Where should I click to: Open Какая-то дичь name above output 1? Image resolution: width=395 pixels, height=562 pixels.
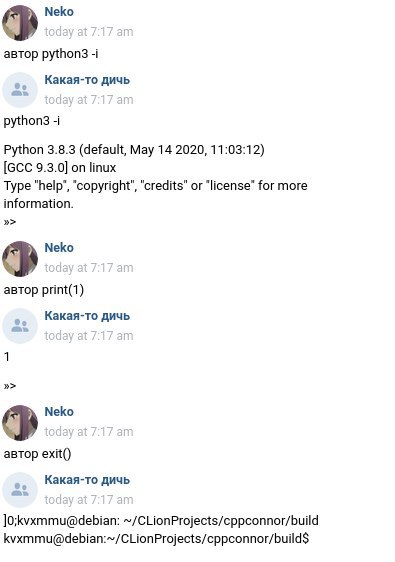pos(87,316)
